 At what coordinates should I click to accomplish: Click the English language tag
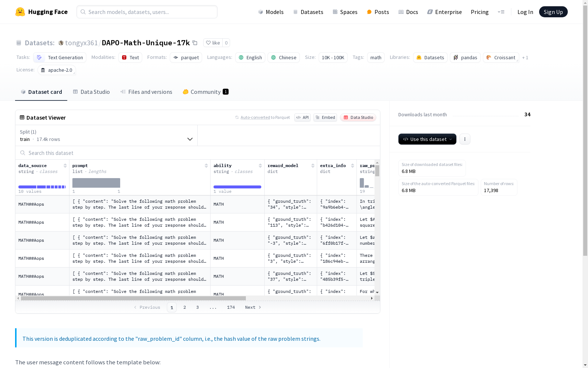[250, 57]
